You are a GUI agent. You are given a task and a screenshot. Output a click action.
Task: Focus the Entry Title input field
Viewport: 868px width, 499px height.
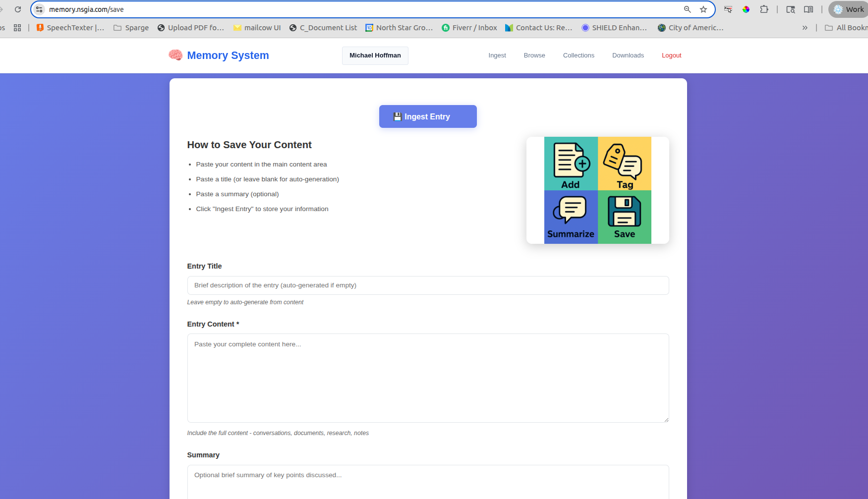coord(428,285)
